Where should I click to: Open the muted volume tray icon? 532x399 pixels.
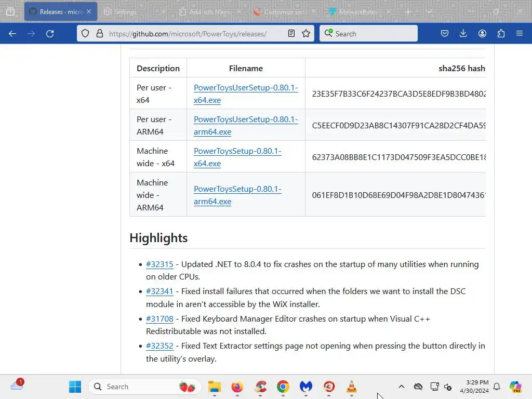click(x=448, y=387)
